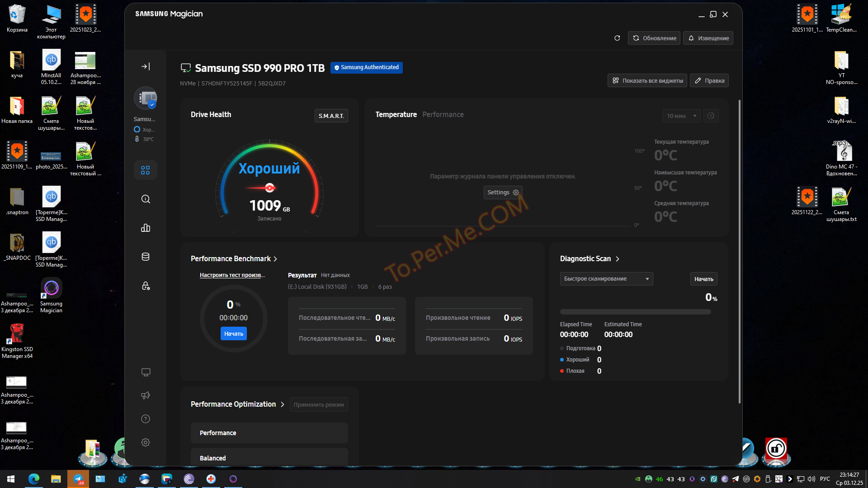Expand Performance Optimization section chevron
The height and width of the screenshot is (488, 868).
tap(283, 404)
